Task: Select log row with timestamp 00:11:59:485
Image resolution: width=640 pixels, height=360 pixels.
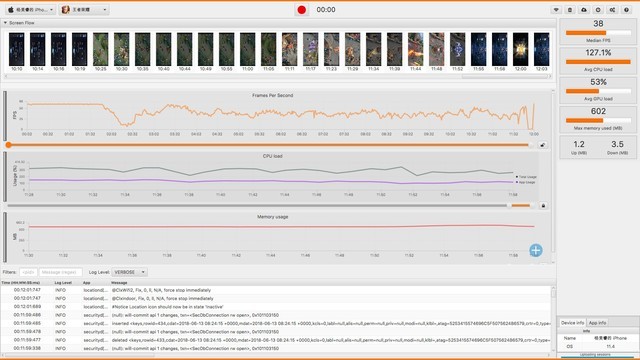Action: coord(276,323)
